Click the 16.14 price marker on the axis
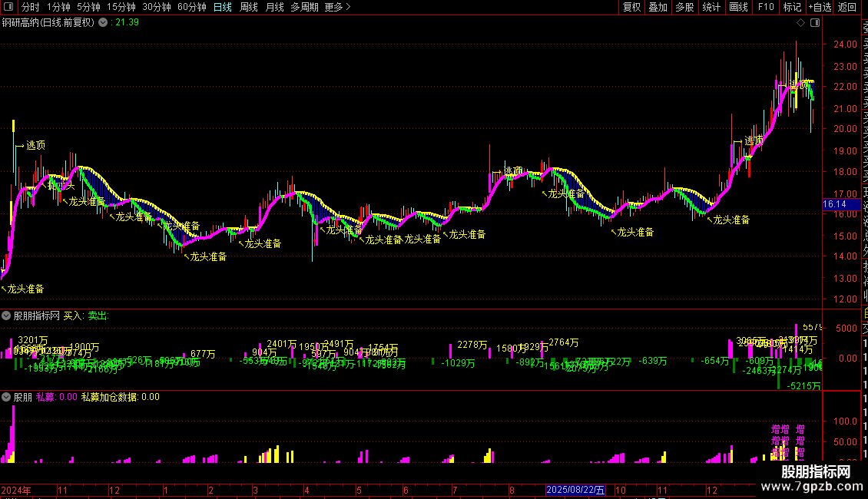The height and width of the screenshot is (499, 868). click(840, 204)
